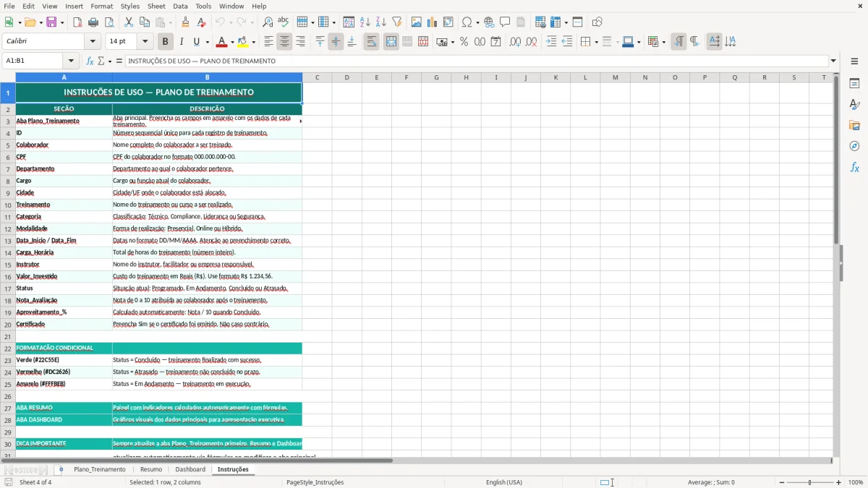The height and width of the screenshot is (488, 868).
Task: Insert a hyperlink
Action: click(489, 22)
